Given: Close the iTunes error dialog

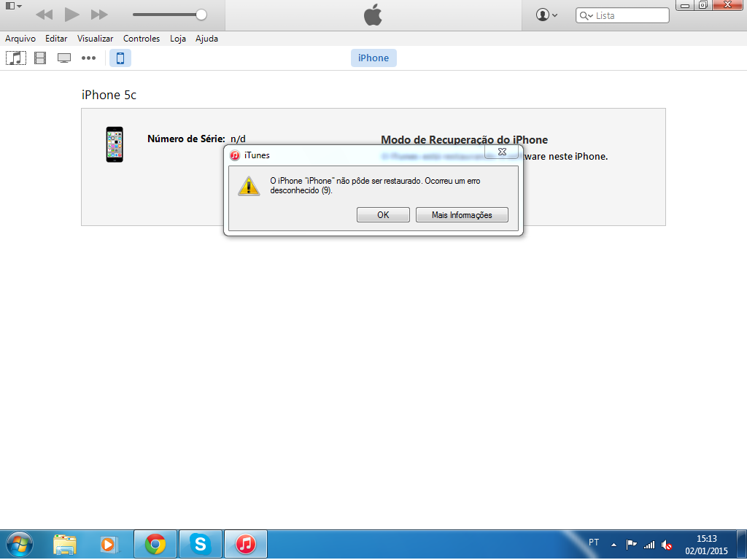Looking at the screenshot, I should point(502,152).
